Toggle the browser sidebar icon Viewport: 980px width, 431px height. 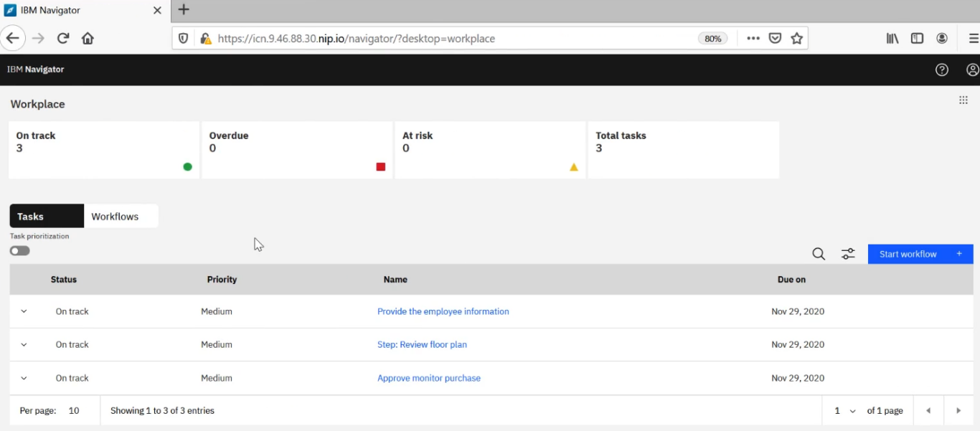click(917, 39)
